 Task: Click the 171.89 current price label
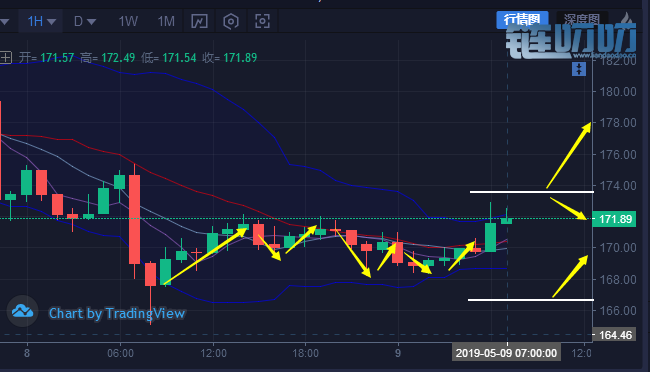[x=615, y=219]
